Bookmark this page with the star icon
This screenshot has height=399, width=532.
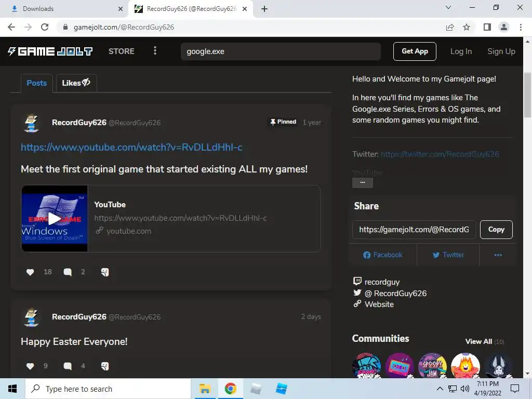[x=467, y=27]
